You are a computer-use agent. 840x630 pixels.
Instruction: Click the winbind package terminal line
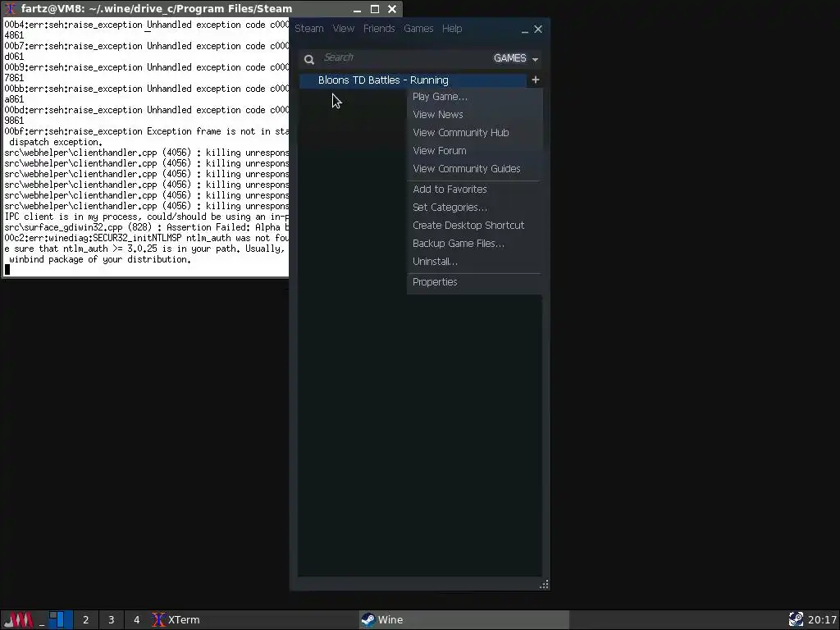point(99,259)
